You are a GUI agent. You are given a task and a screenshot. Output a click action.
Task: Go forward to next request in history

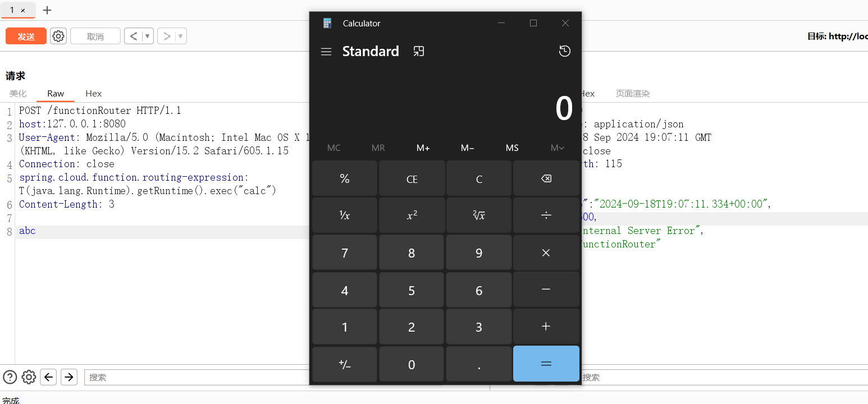[x=167, y=36]
